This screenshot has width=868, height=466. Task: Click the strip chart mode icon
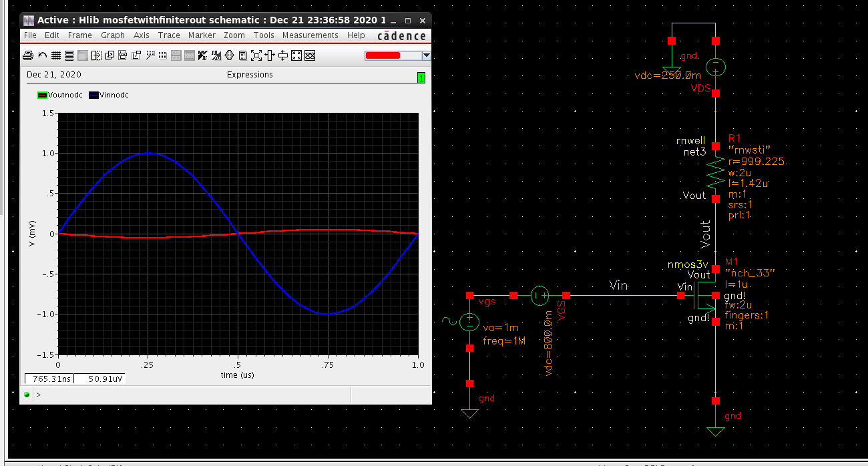69,55
